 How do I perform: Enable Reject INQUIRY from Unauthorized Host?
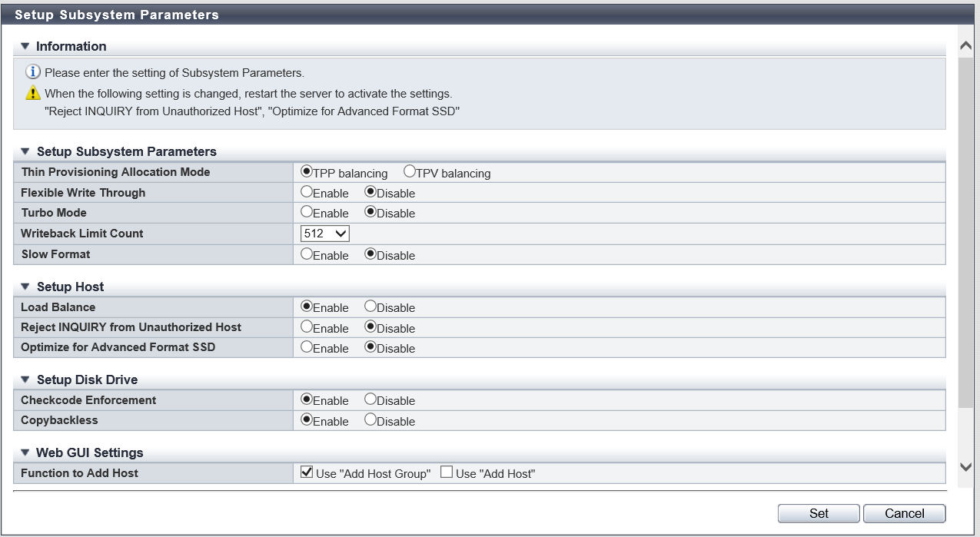click(307, 327)
